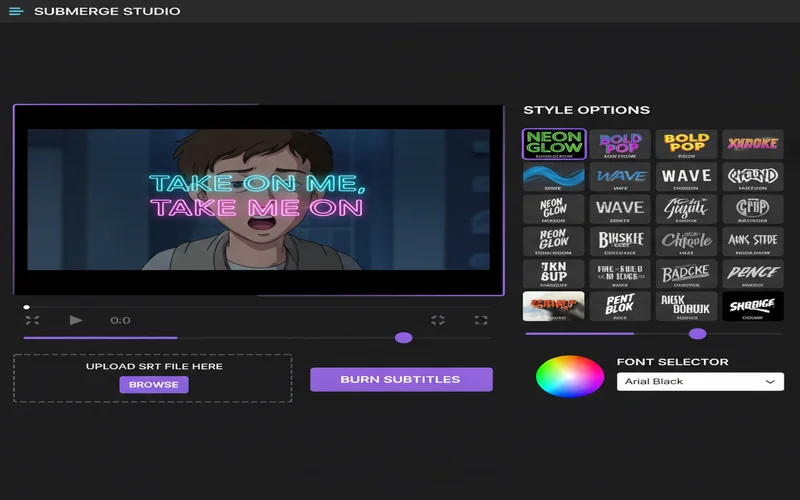
Task: Click the chevron arrow in the font dropdown
Action: [770, 381]
